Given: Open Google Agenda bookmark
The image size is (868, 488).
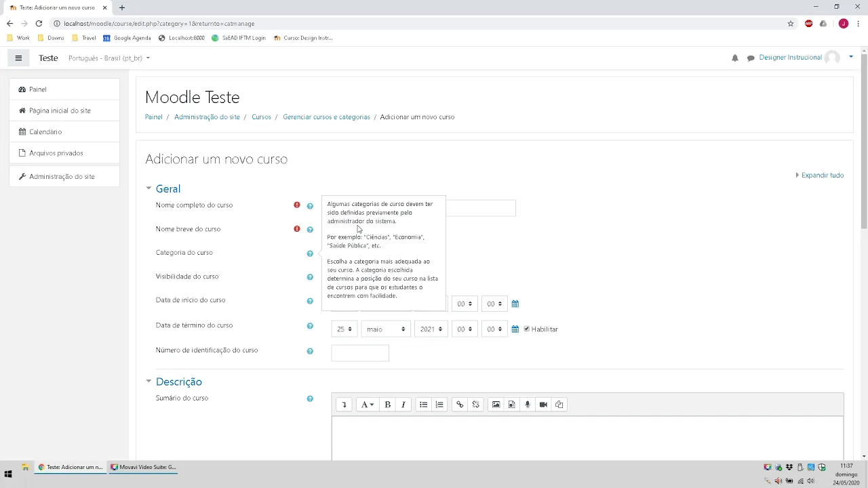Looking at the screenshot, I should point(127,38).
